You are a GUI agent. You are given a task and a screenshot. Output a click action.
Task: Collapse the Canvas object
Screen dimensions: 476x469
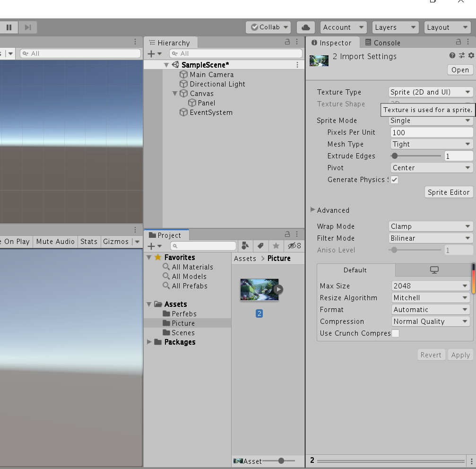(x=174, y=94)
